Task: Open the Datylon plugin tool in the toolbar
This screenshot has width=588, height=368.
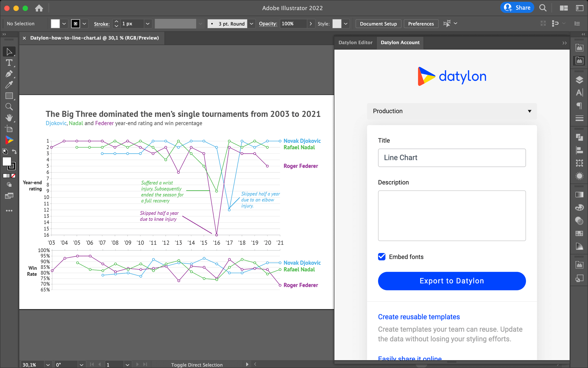Action: [9, 140]
